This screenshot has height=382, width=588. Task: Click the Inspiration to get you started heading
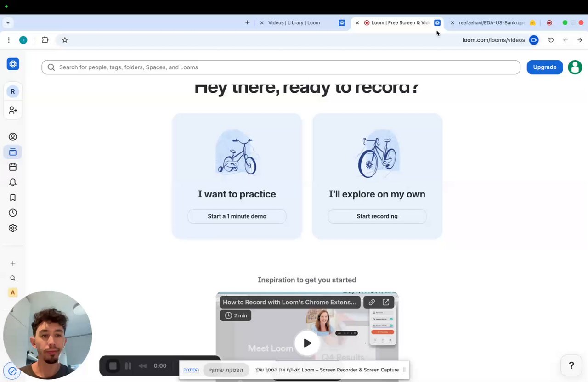307,280
